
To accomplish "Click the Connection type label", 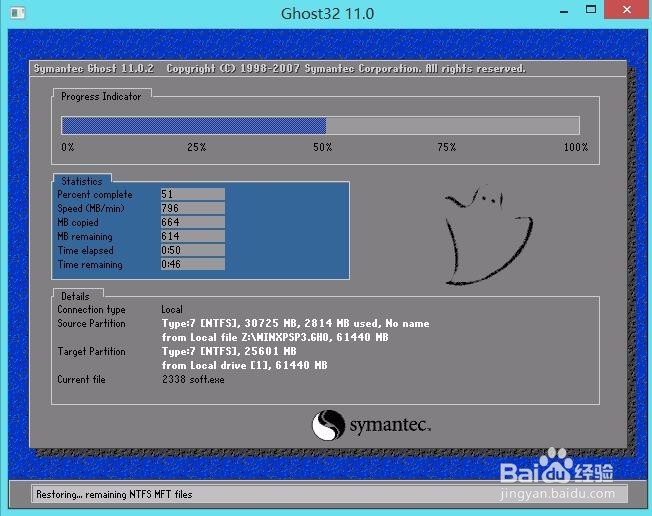I will coord(91,310).
